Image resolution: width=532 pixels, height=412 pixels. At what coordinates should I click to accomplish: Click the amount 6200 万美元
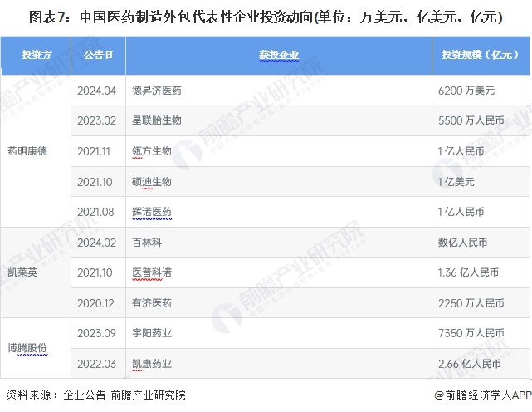click(x=466, y=91)
